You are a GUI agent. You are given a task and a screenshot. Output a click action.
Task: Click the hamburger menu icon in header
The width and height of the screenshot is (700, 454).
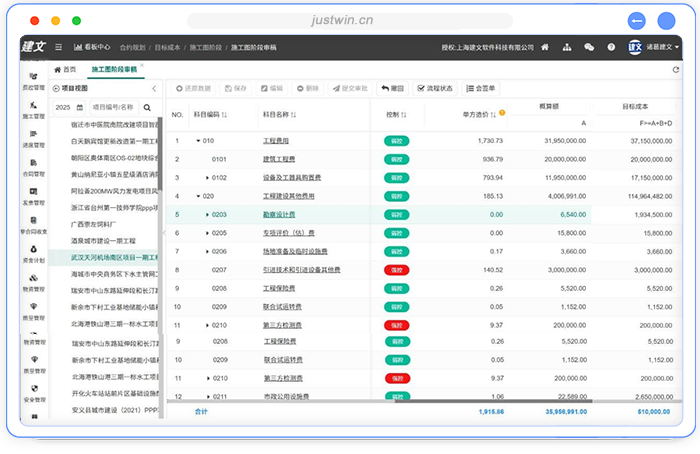coord(58,47)
